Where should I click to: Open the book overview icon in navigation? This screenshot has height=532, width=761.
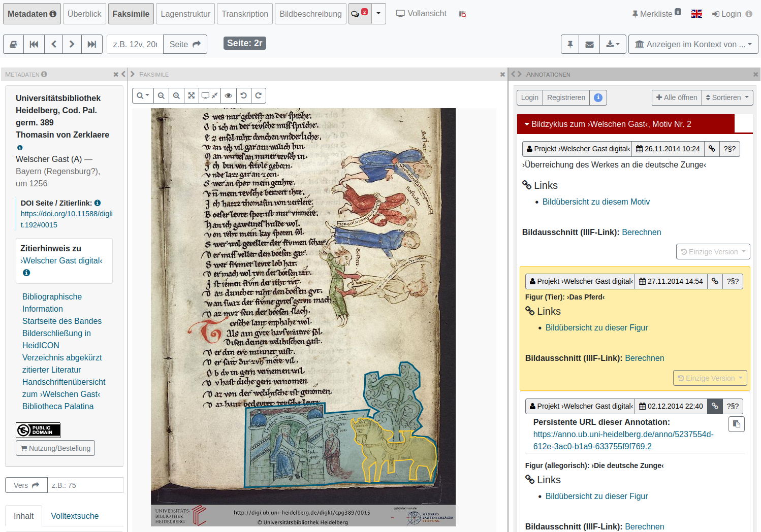coord(14,44)
